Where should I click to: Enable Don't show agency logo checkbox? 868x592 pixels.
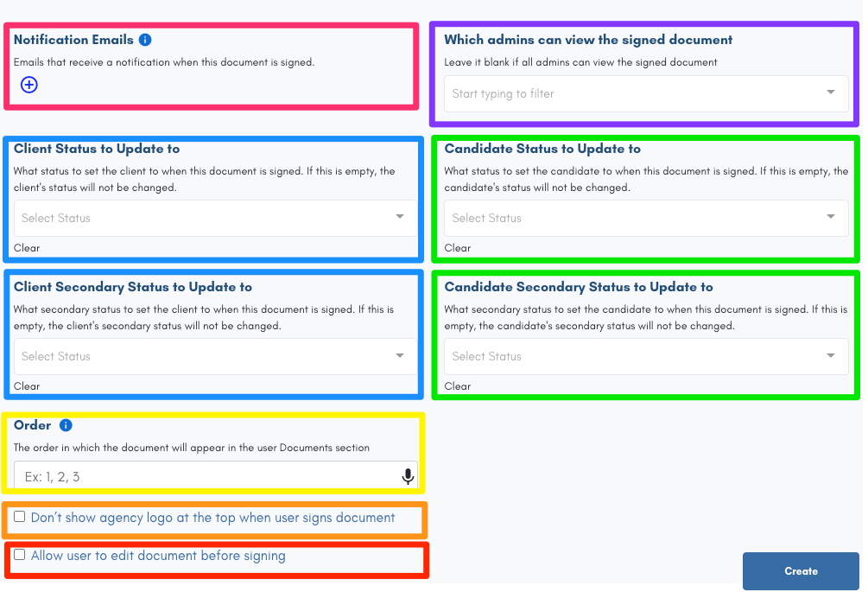(x=20, y=517)
